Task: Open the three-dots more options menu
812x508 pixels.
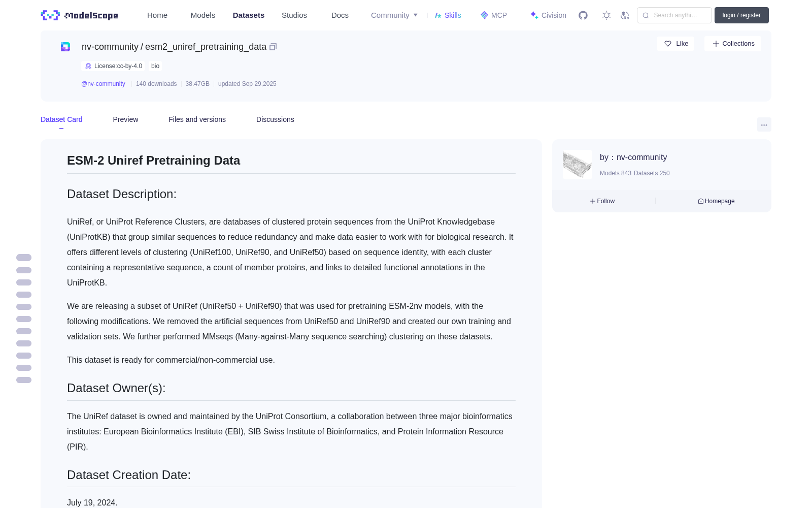Action: [x=764, y=124]
